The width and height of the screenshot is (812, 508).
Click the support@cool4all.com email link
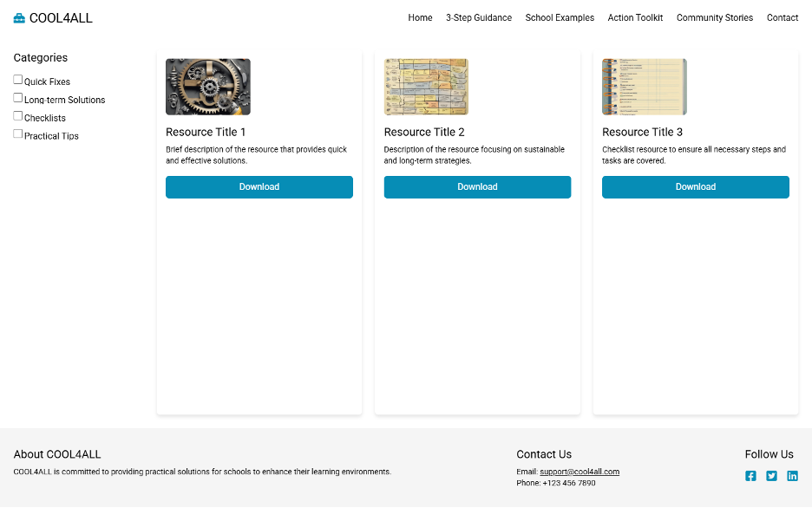(579, 472)
